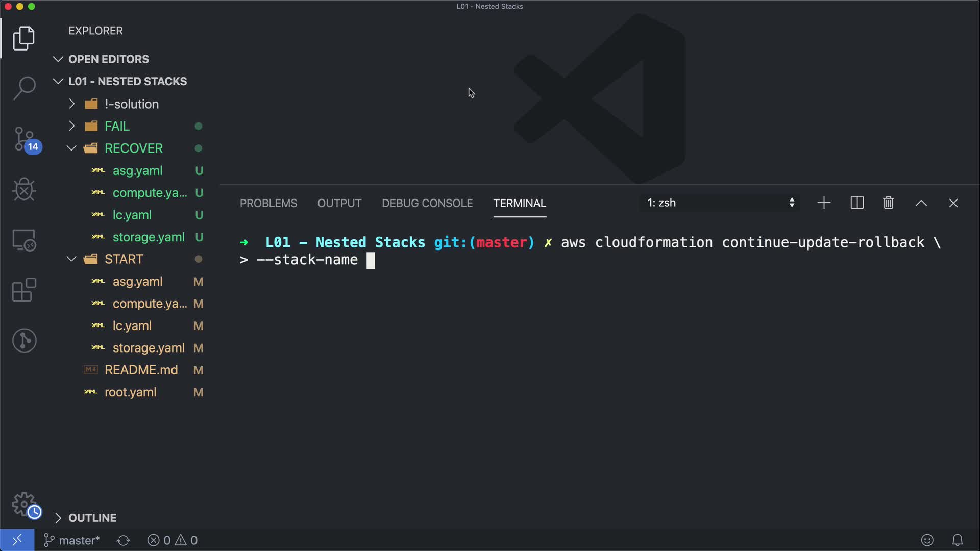Open the Remote Explorer view
This screenshot has height=551, width=980.
(24, 240)
